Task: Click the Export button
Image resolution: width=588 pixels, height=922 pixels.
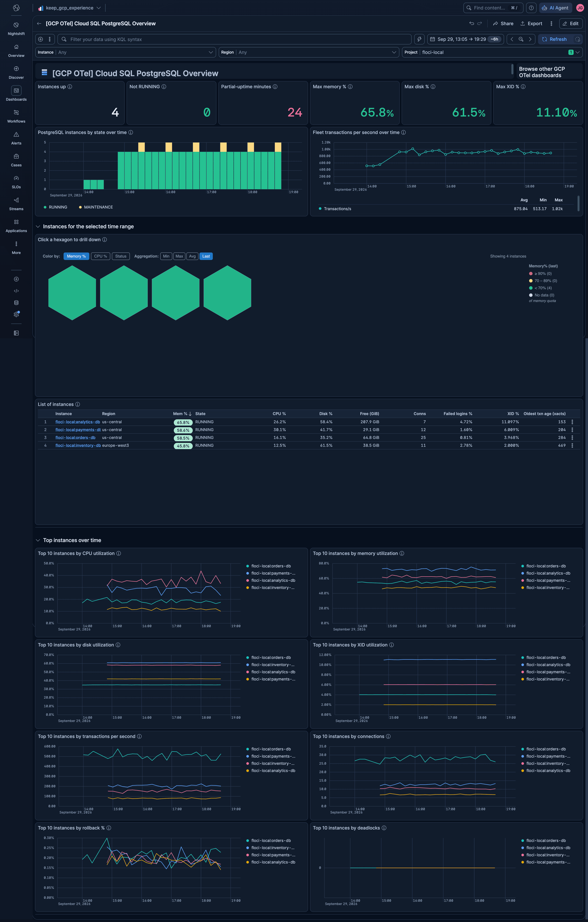Action: pos(531,23)
